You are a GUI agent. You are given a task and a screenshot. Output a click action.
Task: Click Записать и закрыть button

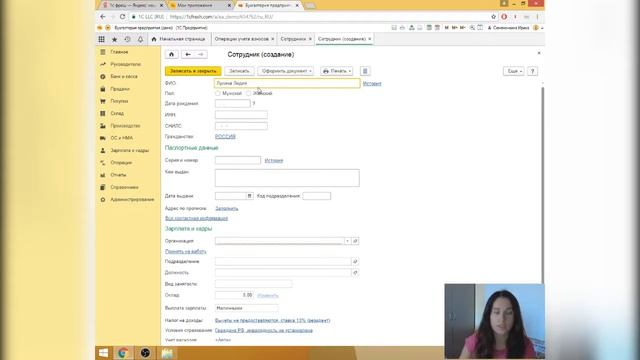(x=193, y=71)
